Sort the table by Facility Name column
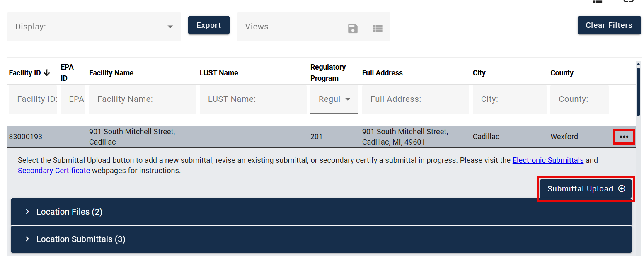The image size is (644, 256). coord(111,72)
